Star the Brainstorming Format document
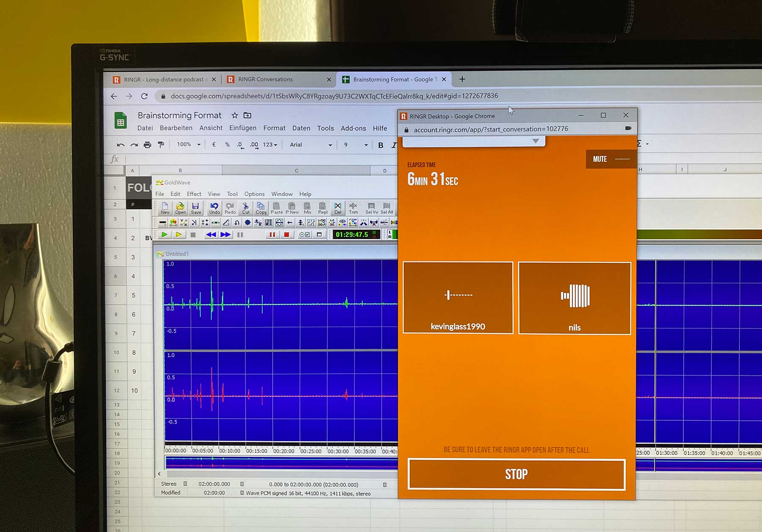Viewport: 762px width, 532px height. (x=235, y=115)
